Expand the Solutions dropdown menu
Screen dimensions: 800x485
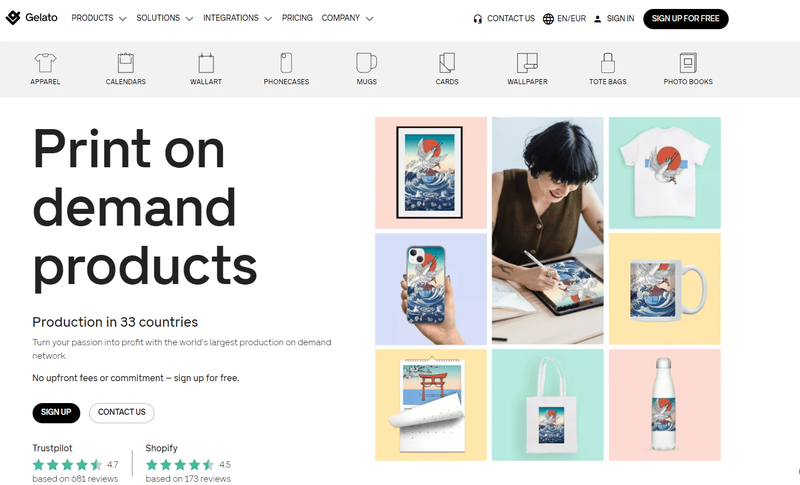coord(164,18)
